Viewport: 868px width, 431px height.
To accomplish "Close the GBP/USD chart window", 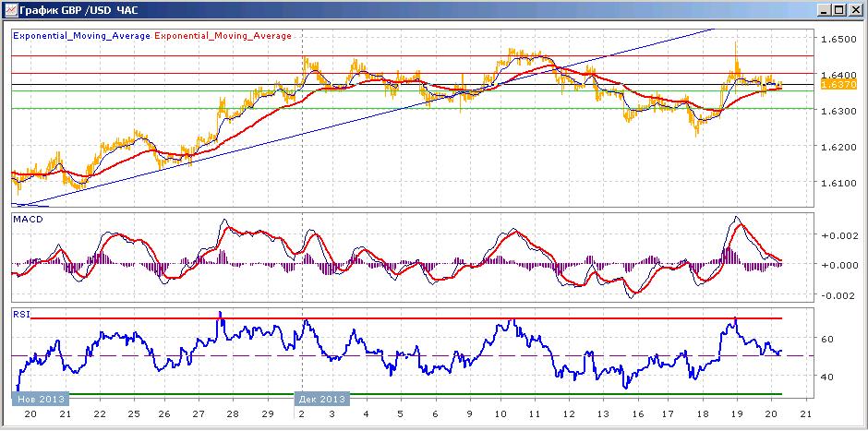I will click(x=855, y=9).
